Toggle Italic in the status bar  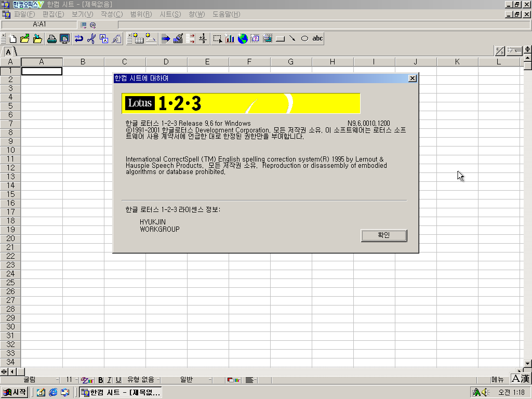click(109, 380)
